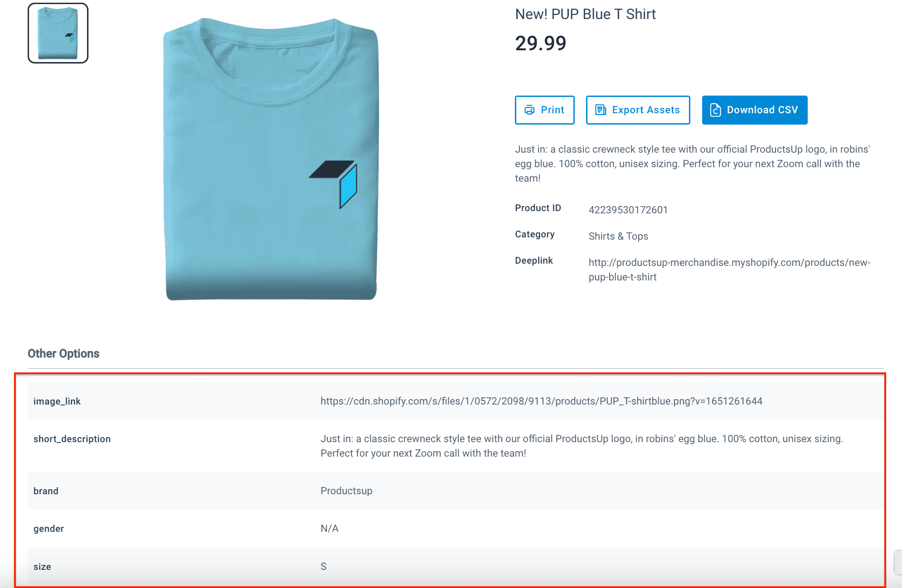
Task: Click the size value S
Action: [324, 567]
